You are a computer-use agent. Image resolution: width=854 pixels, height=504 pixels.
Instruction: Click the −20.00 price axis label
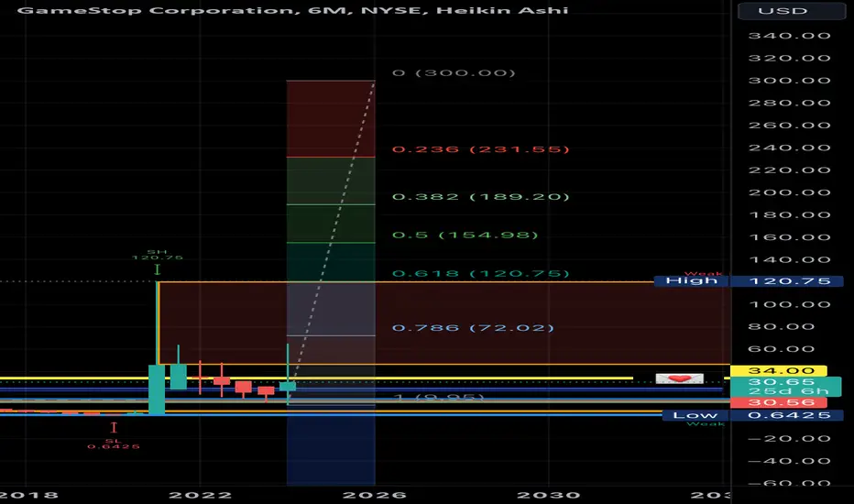tap(789, 439)
